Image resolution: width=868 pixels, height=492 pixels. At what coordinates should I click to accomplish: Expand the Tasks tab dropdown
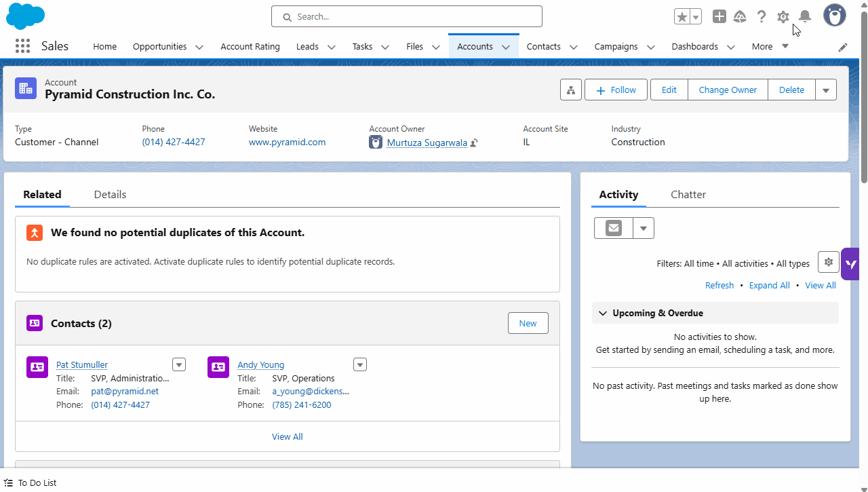pos(385,47)
